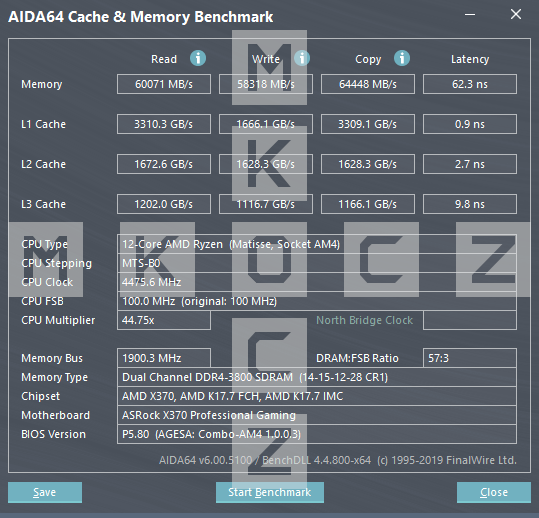Click the Memory Type label
Viewport: 539px width, 518px height.
(54, 377)
